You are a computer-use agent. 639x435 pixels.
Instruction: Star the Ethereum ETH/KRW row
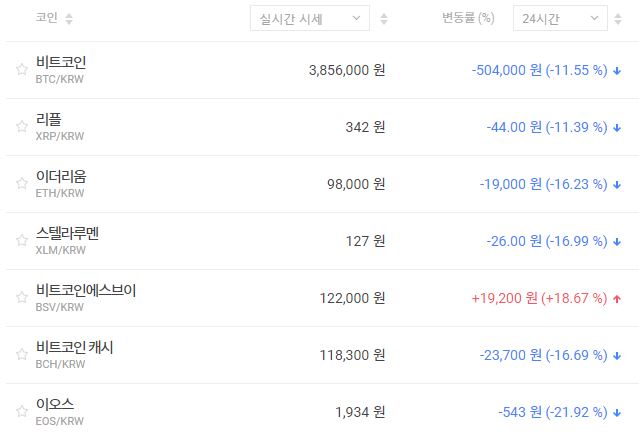pos(21,184)
